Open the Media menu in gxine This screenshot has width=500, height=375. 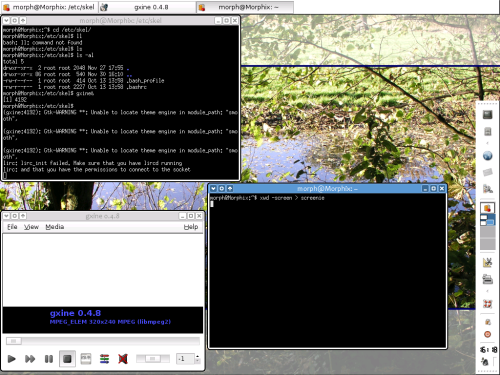pos(55,227)
